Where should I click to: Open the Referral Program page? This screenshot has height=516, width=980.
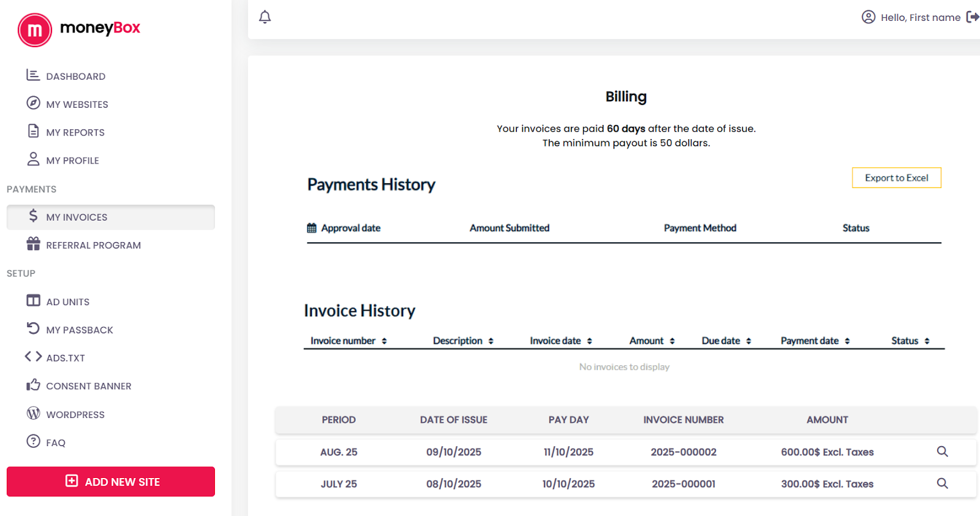[93, 245]
